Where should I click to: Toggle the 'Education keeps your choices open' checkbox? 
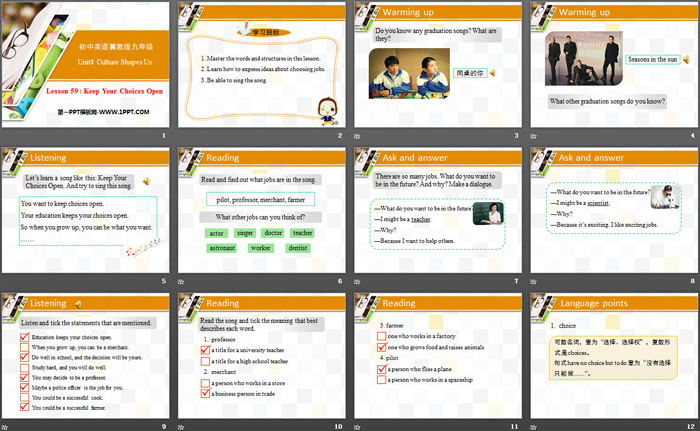tap(24, 338)
